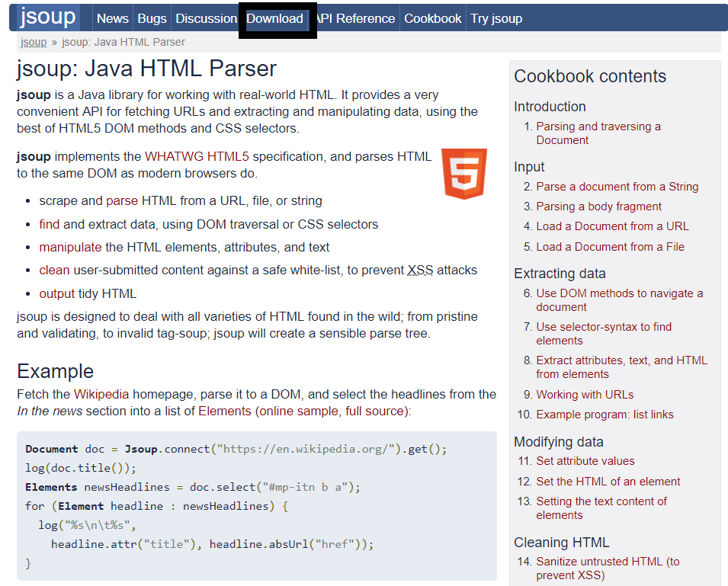Click the jsoup logo in the header
The height and width of the screenshot is (586, 728).
(x=47, y=18)
